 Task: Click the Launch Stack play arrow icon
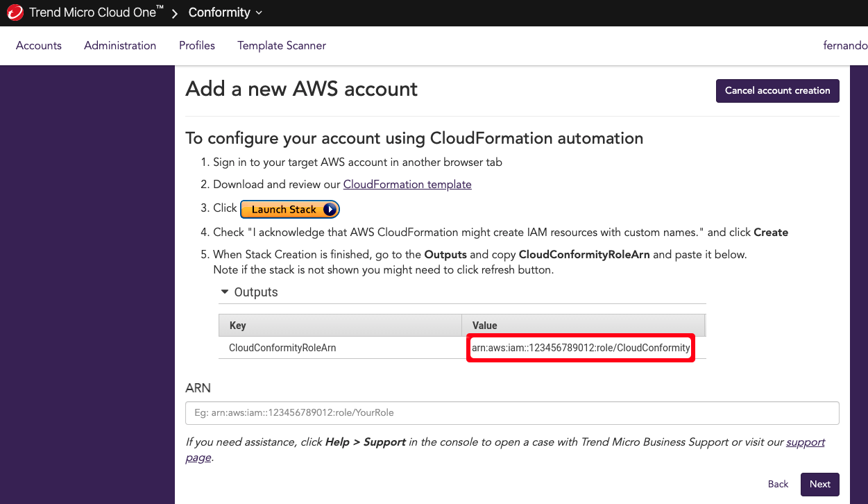[330, 209]
